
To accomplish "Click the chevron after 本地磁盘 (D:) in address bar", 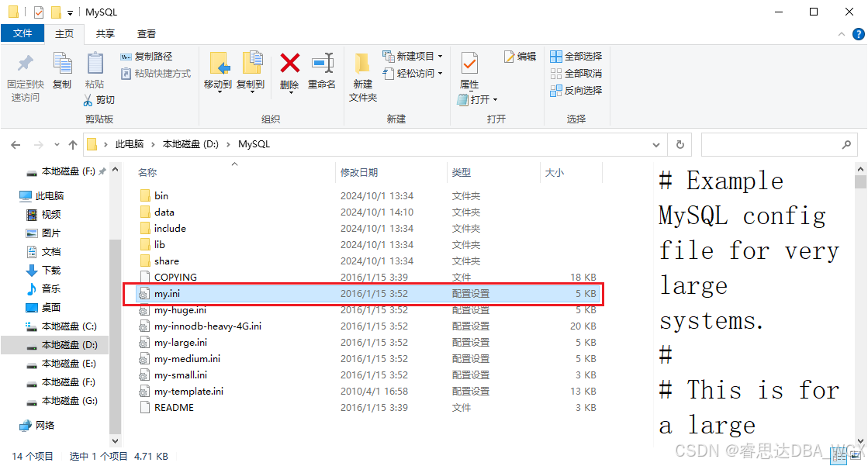I will point(228,144).
